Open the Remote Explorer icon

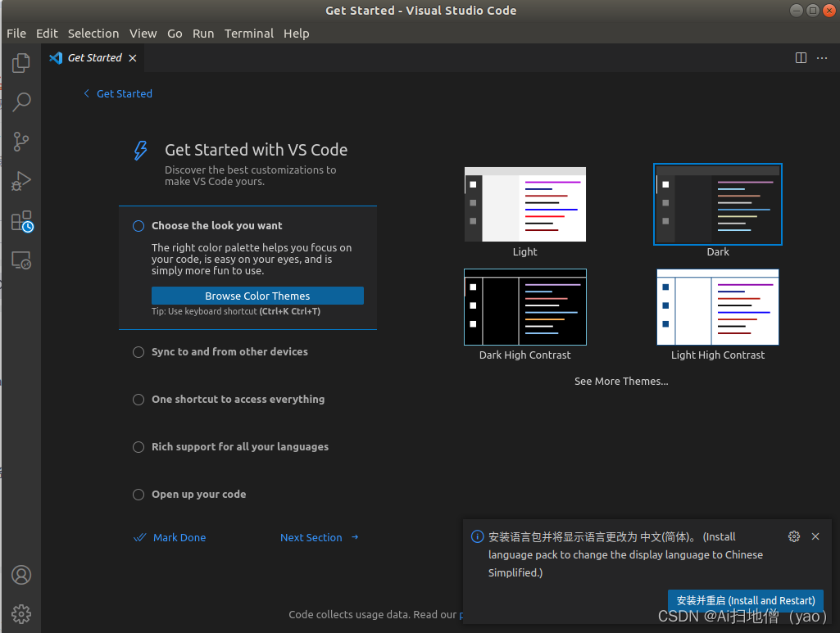(20, 260)
